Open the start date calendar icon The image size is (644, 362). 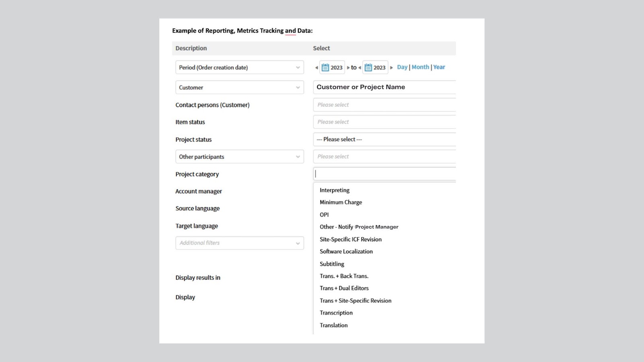tap(325, 68)
